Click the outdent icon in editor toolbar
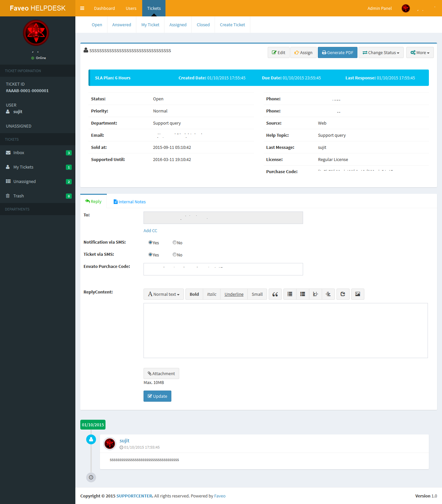 click(x=316, y=294)
